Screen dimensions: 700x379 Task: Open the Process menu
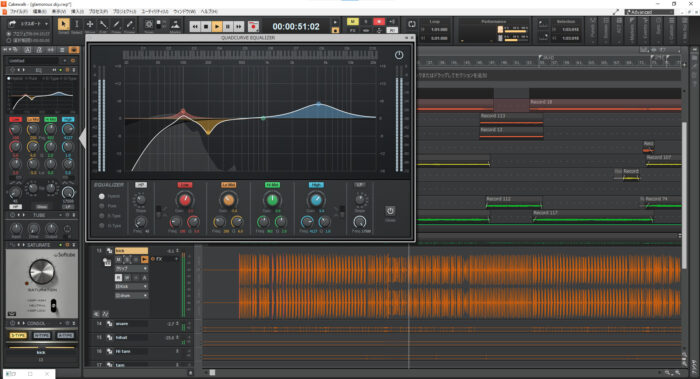[98, 11]
